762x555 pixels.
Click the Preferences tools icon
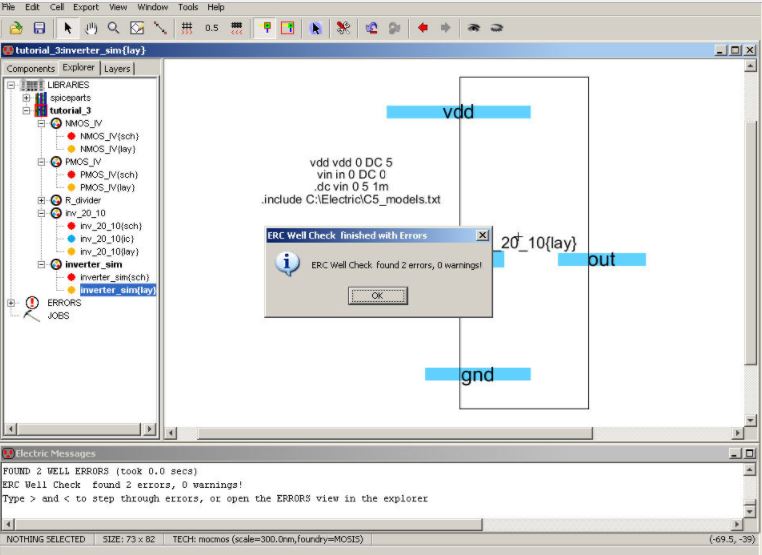(343, 28)
